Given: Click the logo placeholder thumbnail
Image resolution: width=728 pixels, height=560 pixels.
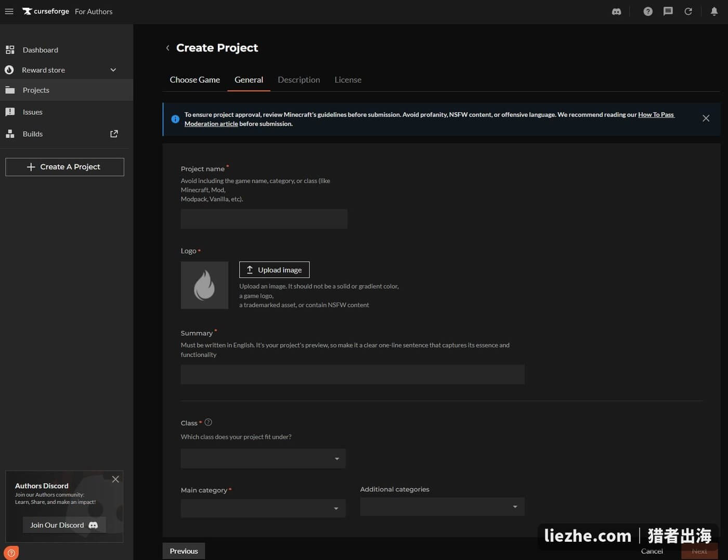Looking at the screenshot, I should coord(204,285).
